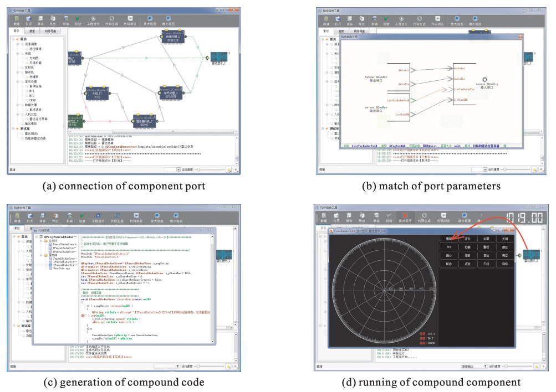Select the 索引 tab in window (a)
This screenshot has width=556, height=392.
[x=17, y=31]
